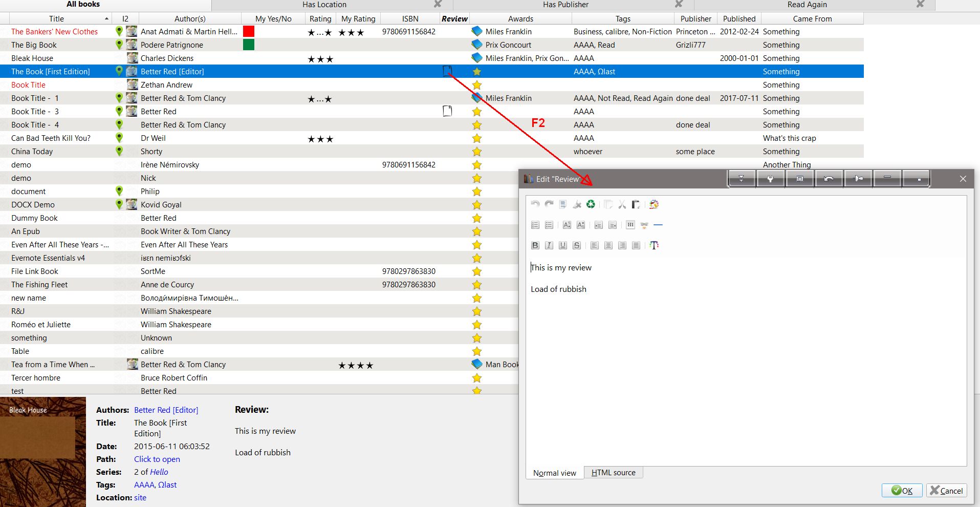Remove formatting with the editor toolbar icon
The image size is (980, 507).
(577, 204)
